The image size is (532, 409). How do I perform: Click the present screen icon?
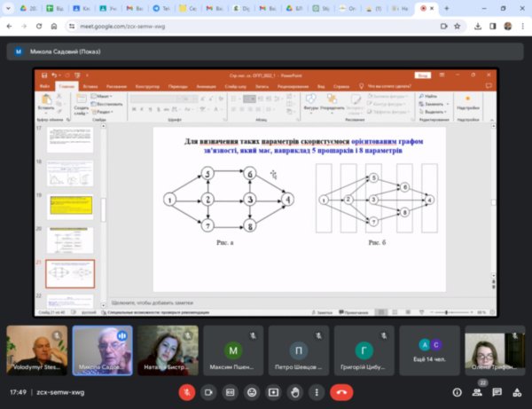(x=274, y=391)
